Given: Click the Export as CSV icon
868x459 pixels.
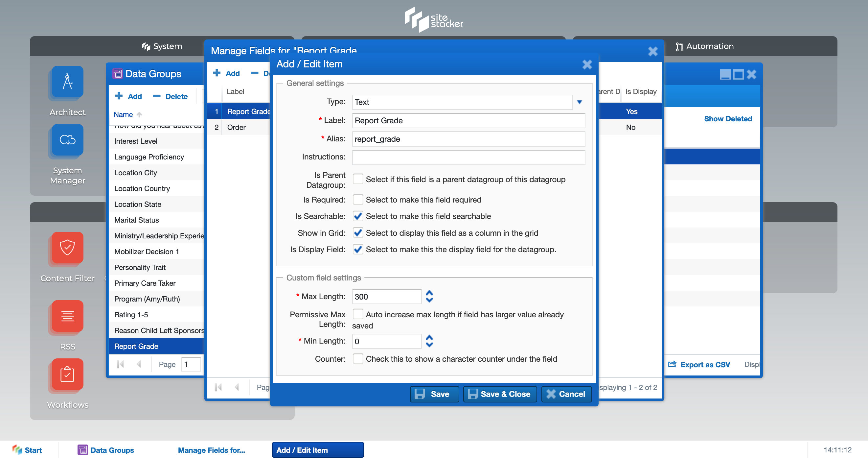Looking at the screenshot, I should pos(672,364).
